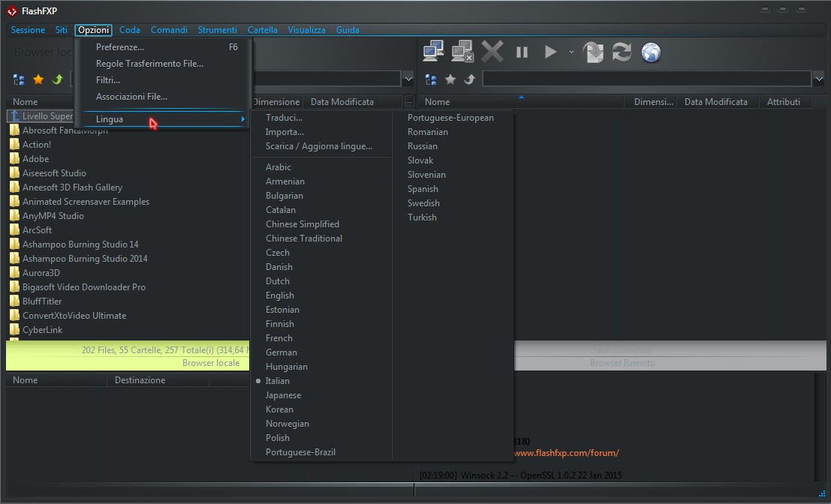
Task: Click the Connect computers icon in the toolbar
Action: [434, 52]
